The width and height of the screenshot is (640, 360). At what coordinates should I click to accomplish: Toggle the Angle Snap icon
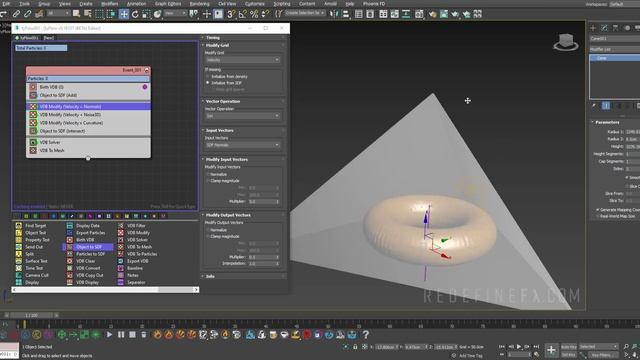coord(243,14)
